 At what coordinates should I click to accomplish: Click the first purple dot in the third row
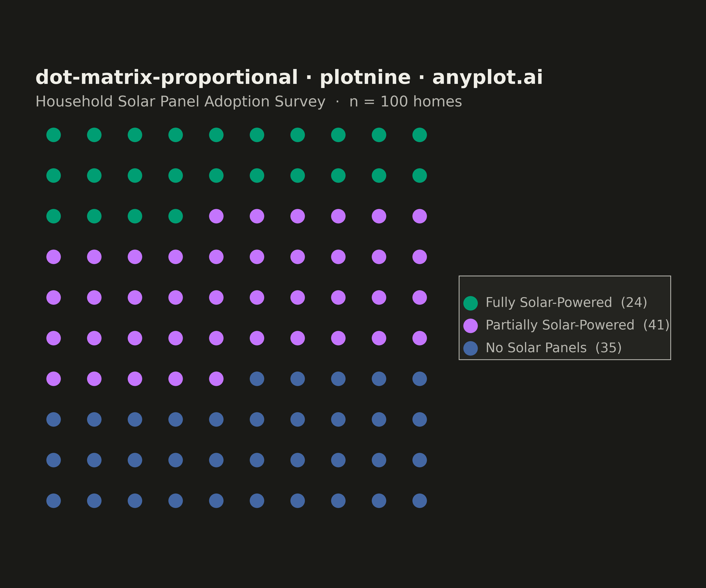pyautogui.click(x=216, y=216)
